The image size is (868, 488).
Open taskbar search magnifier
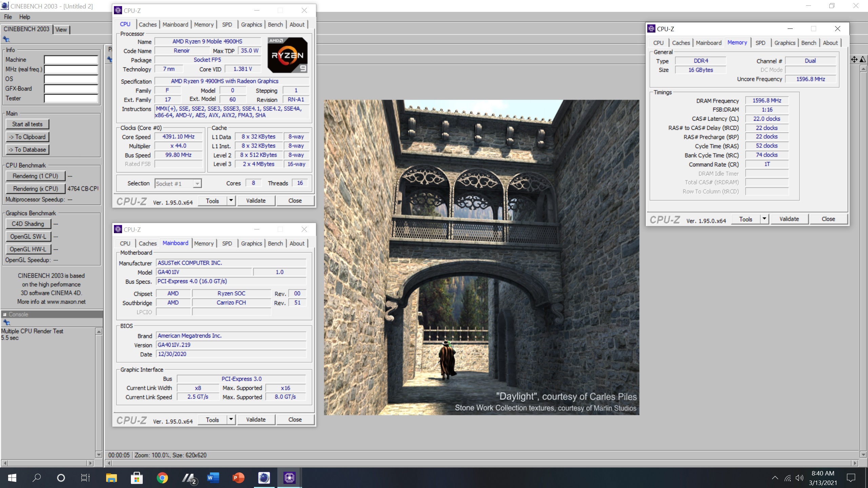coord(37,478)
